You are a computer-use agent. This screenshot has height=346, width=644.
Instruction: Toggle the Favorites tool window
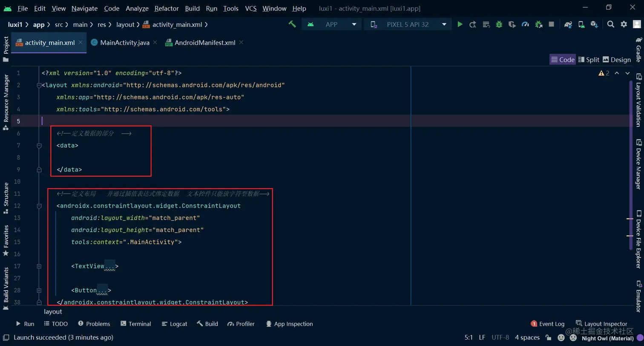point(6,240)
